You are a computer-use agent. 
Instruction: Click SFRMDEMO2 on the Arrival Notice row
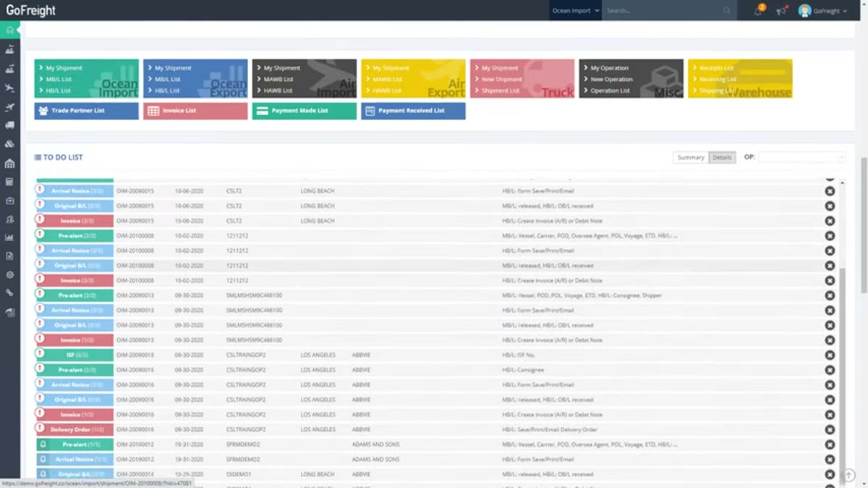coord(243,459)
